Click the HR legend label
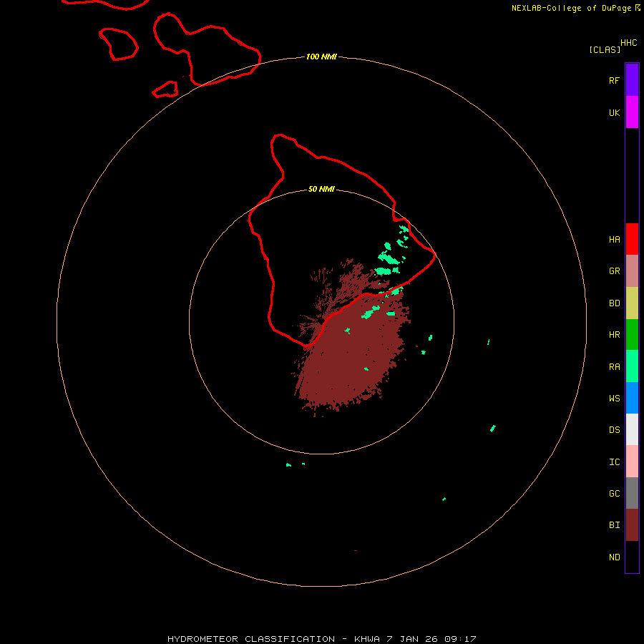 tap(614, 335)
